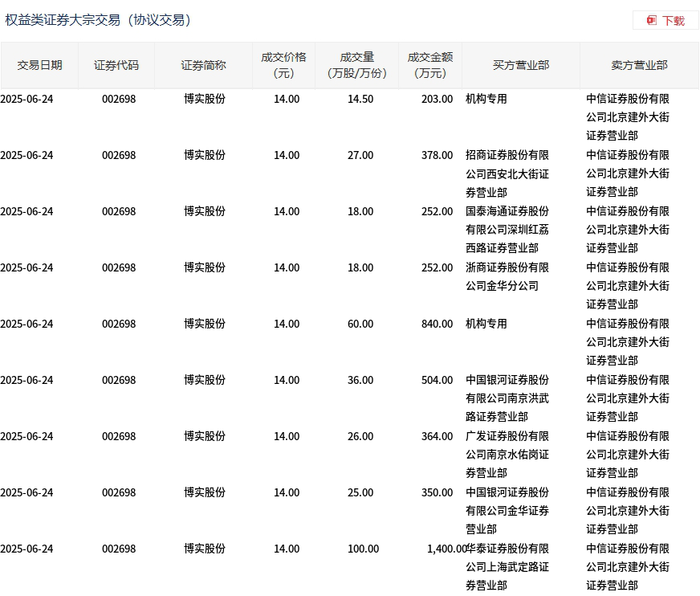Click 002698 code in the 14.50 volume row
The width and height of the screenshot is (700, 596).
tap(119, 99)
